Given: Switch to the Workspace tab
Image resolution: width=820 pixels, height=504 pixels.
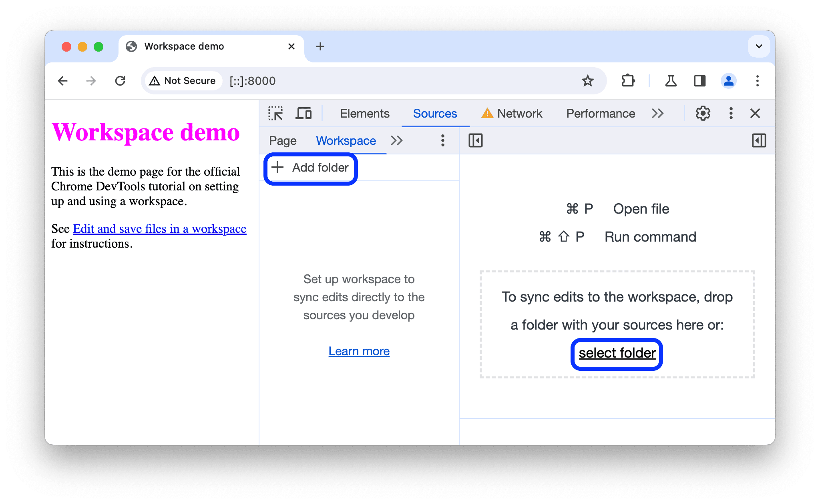Looking at the screenshot, I should coord(346,140).
